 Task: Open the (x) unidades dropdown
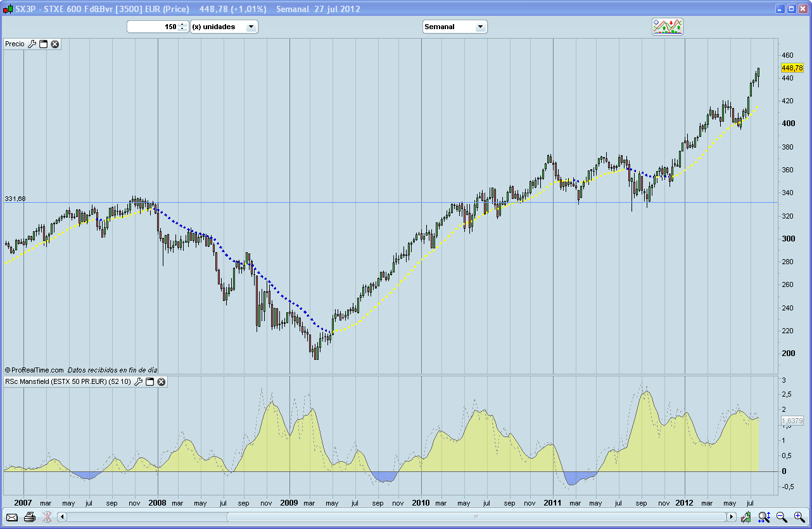[x=251, y=27]
